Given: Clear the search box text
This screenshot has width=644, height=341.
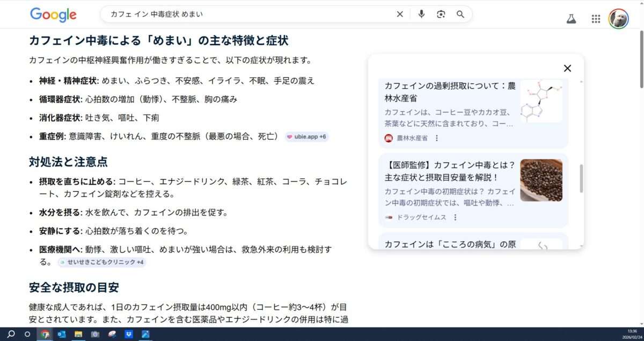Looking at the screenshot, I should tap(400, 14).
